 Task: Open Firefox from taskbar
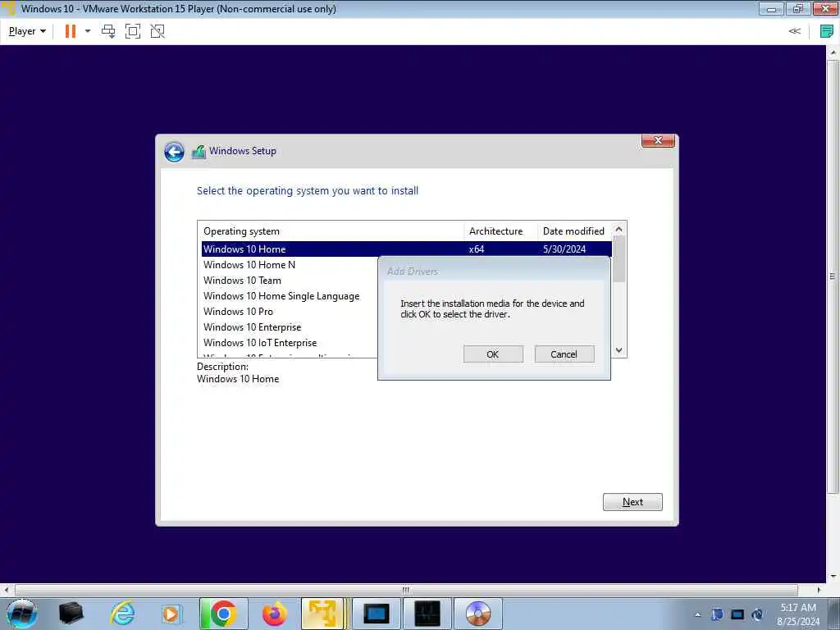pos(274,614)
